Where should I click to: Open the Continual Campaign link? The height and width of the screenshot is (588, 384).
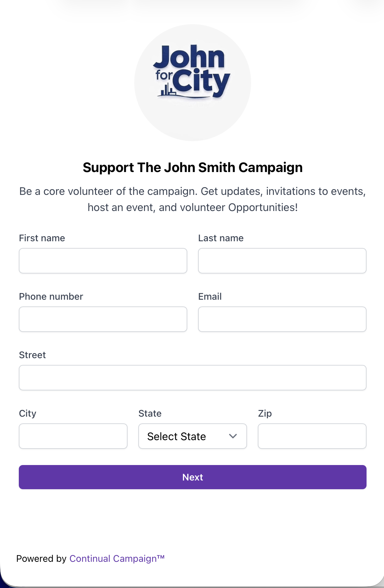point(116,558)
